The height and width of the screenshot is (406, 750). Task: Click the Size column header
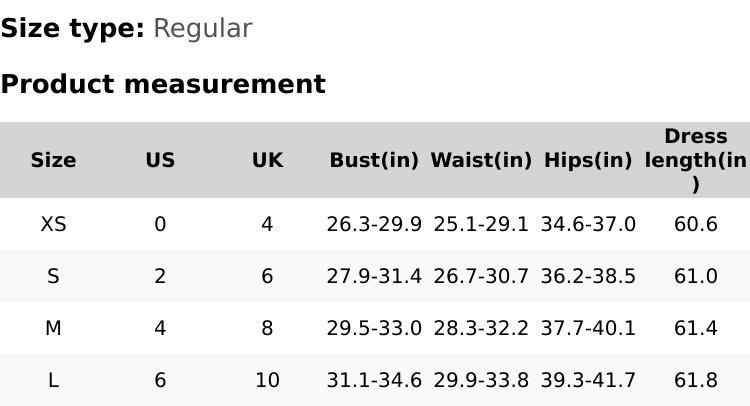53,160
